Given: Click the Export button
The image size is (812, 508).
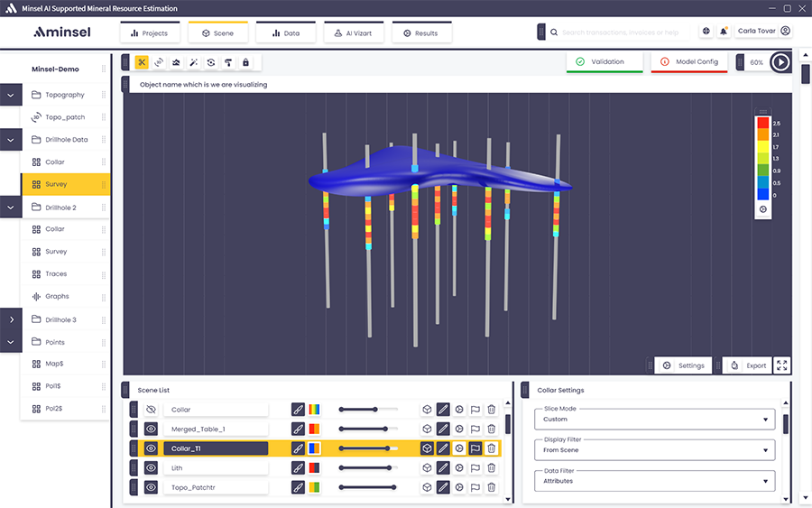Looking at the screenshot, I should [748, 365].
